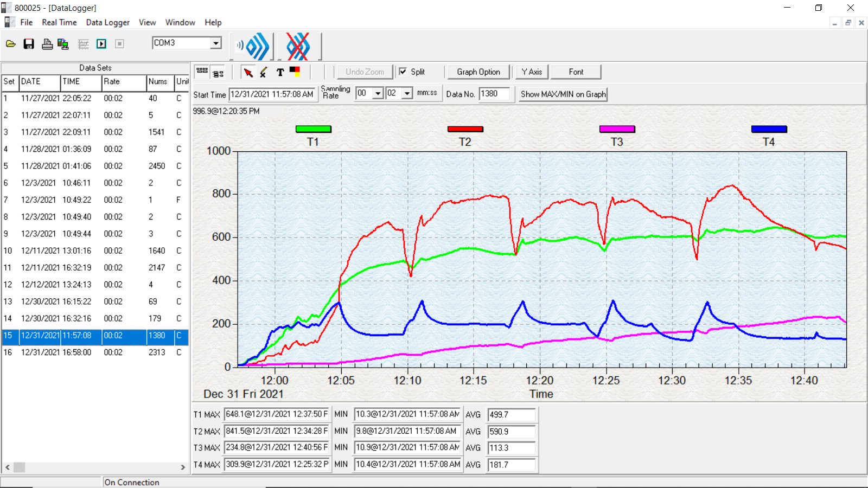The height and width of the screenshot is (488, 868).
Task: Click the green T1 legend swatch
Action: (313, 129)
